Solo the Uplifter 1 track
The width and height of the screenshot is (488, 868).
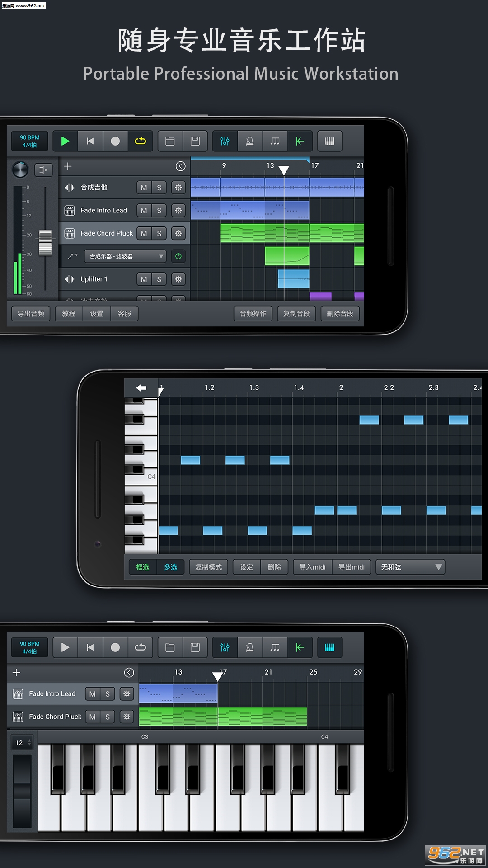[159, 279]
